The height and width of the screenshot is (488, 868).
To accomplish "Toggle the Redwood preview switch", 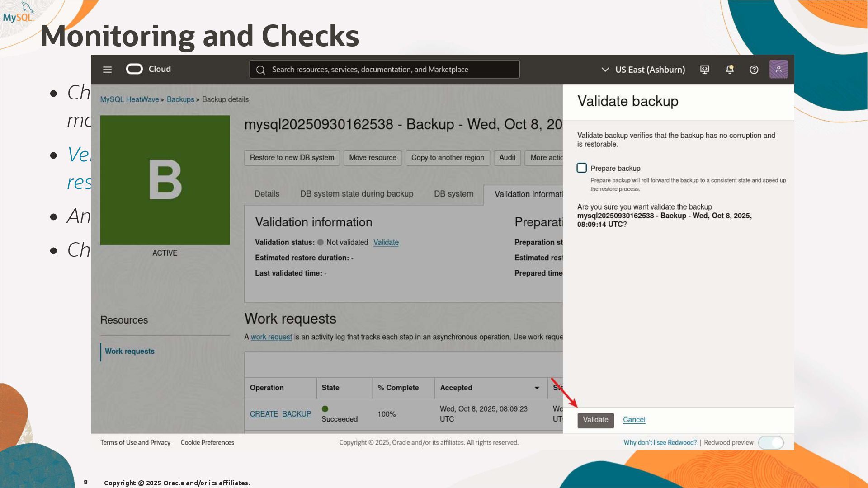I will (x=771, y=443).
